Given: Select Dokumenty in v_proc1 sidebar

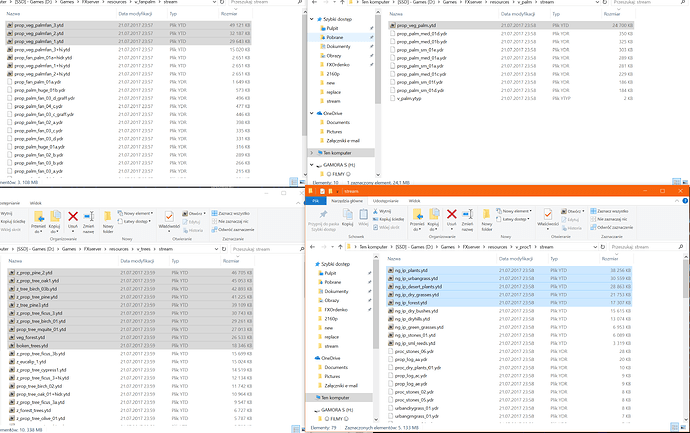Looking at the screenshot, I should pos(336,291).
